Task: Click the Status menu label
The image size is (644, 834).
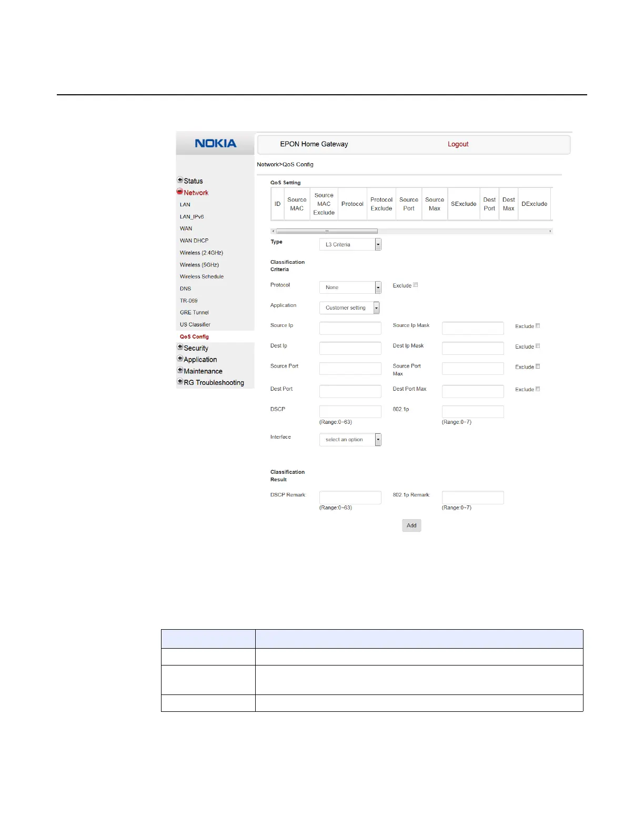Action: [193, 181]
